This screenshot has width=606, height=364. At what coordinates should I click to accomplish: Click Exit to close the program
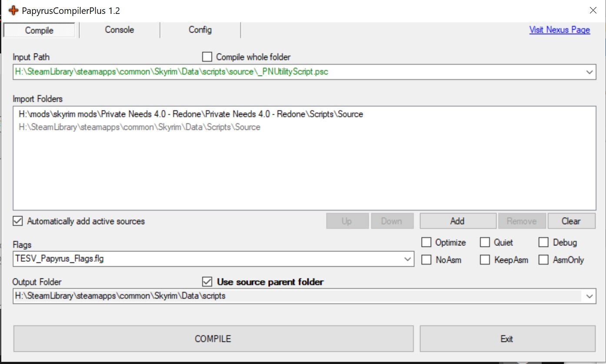pos(507,338)
